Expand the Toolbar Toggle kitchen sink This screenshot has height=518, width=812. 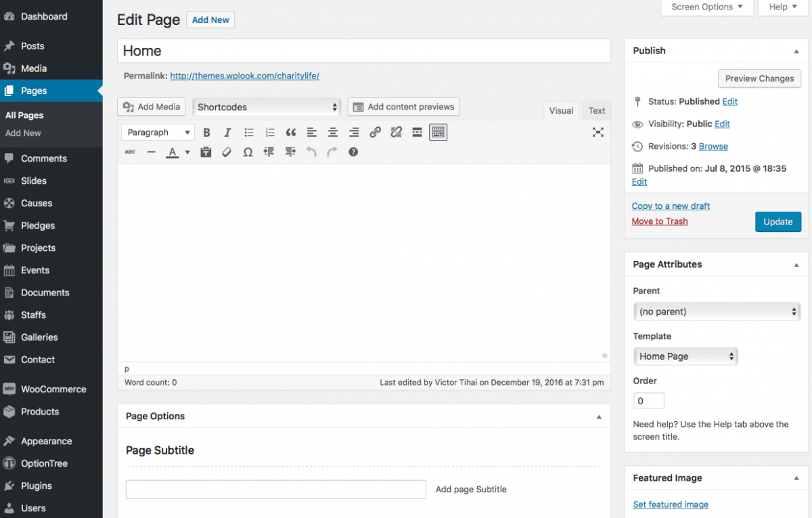[x=438, y=132]
